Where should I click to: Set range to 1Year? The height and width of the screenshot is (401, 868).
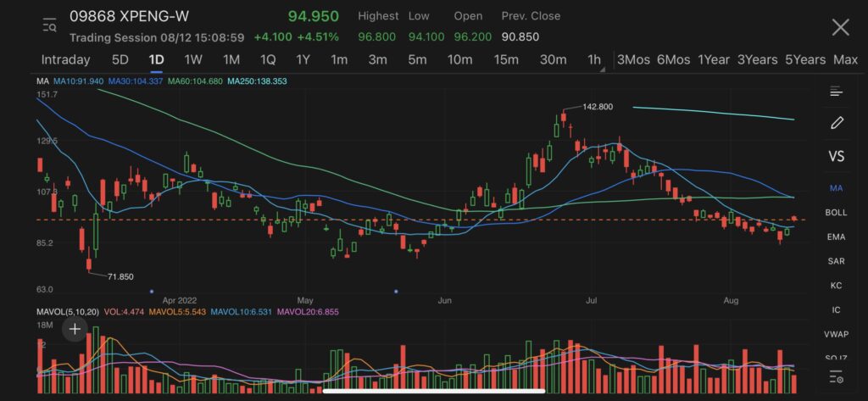click(x=714, y=60)
